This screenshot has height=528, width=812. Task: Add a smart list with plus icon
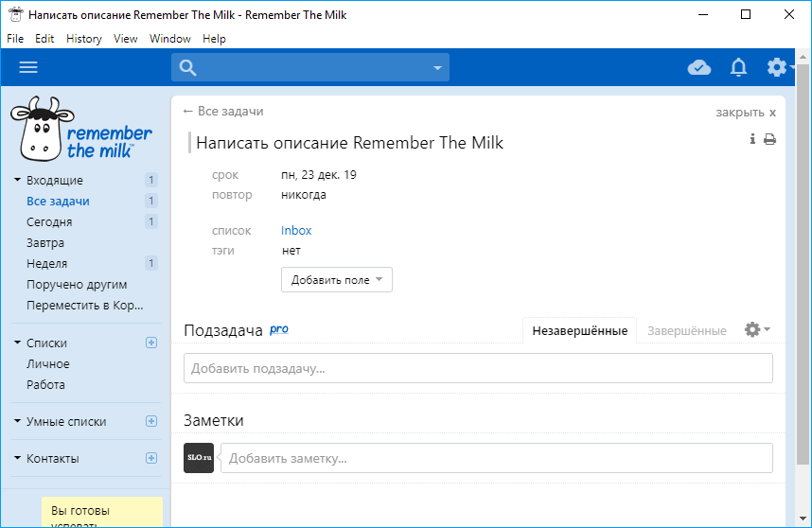coord(151,421)
